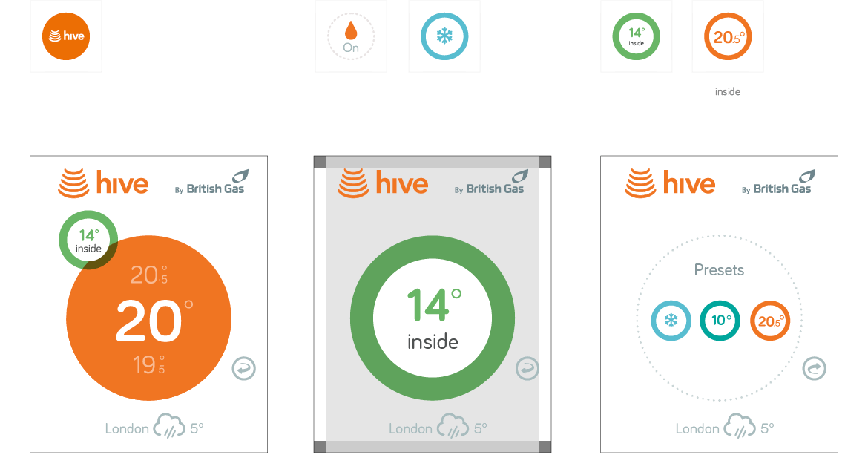Click the return arrow on the orange dial widget
Viewport: 868px width, 475px height.
pyautogui.click(x=243, y=368)
